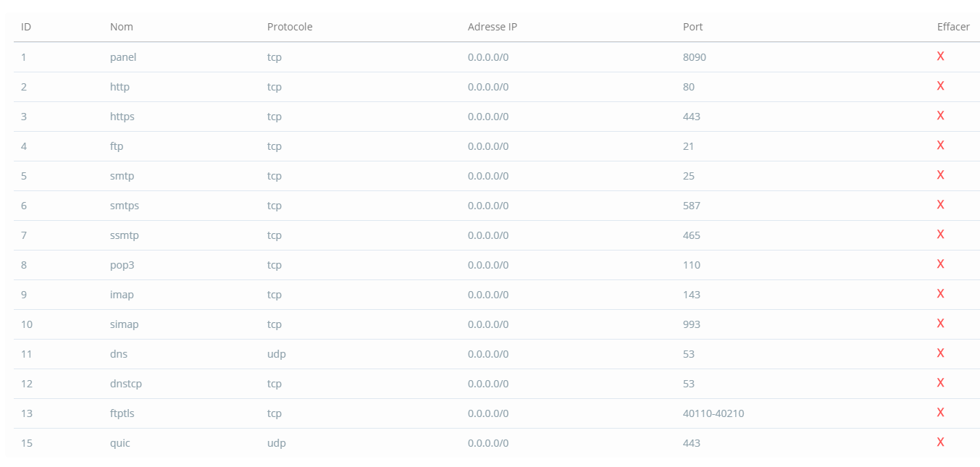Image resolution: width=980 pixels, height=467 pixels.
Task: Remove the http firewall rule
Action: 940,86
